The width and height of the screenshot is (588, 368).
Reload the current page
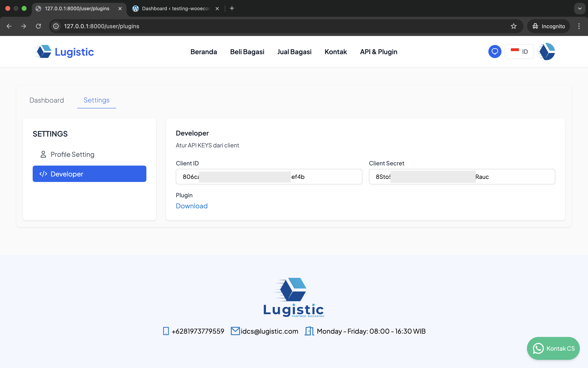[38, 26]
